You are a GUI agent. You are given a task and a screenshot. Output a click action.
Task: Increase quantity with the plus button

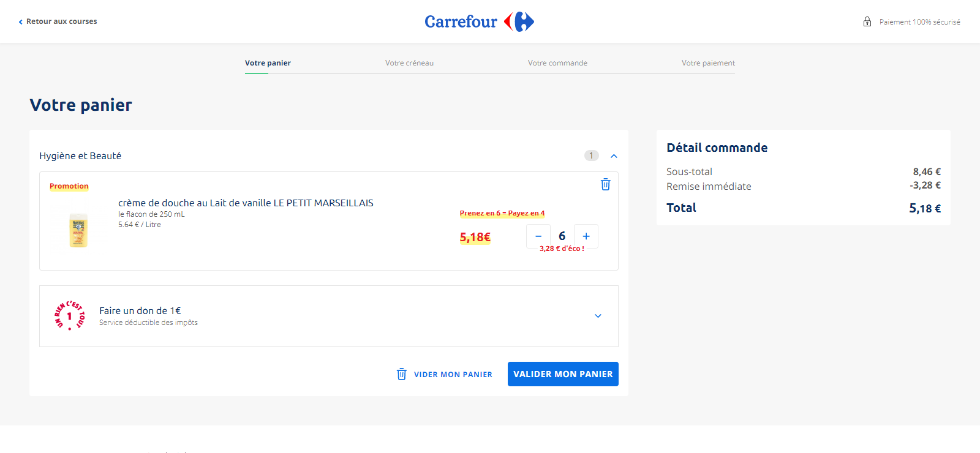pos(586,236)
